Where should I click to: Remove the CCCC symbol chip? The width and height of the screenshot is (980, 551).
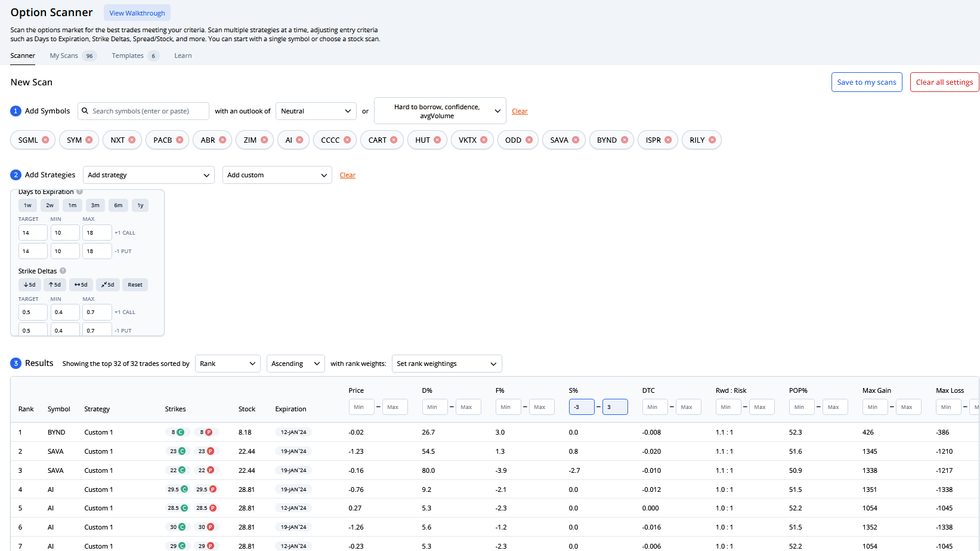point(347,140)
